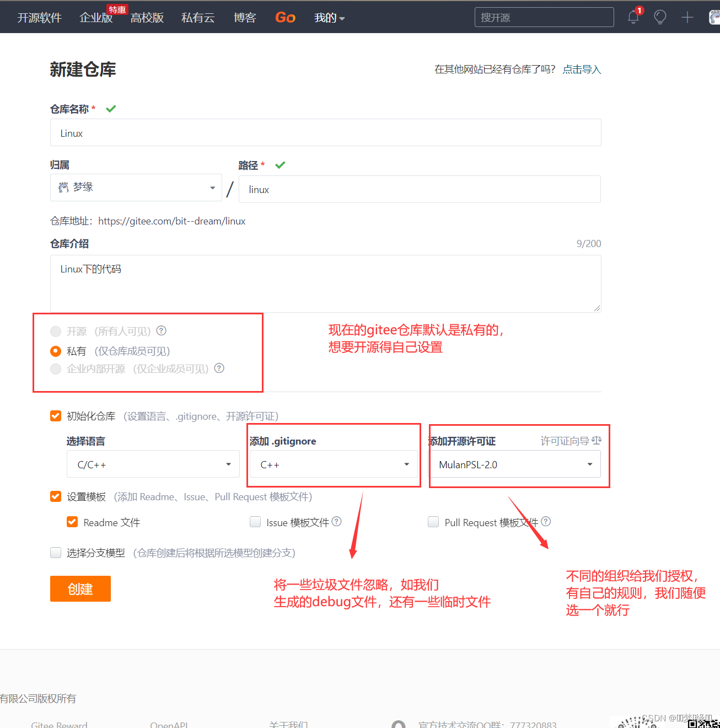Click the owner avatar icon beside 梦缘

pos(64,188)
